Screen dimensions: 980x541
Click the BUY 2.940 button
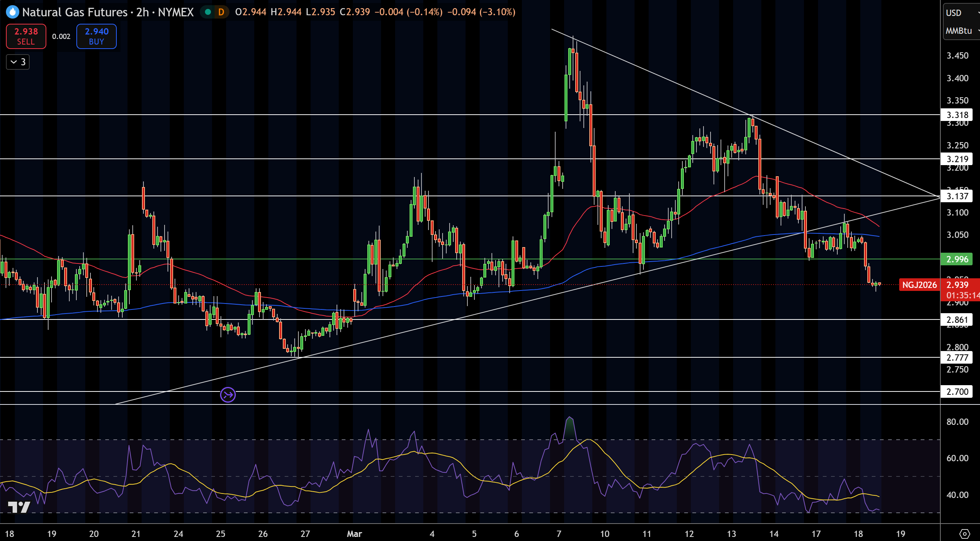pos(96,36)
